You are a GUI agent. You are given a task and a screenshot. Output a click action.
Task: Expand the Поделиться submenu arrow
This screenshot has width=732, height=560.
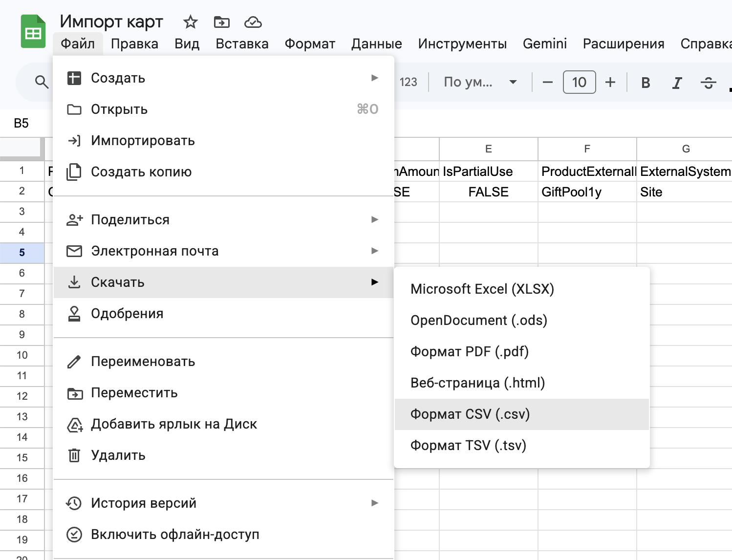pyautogui.click(x=375, y=219)
